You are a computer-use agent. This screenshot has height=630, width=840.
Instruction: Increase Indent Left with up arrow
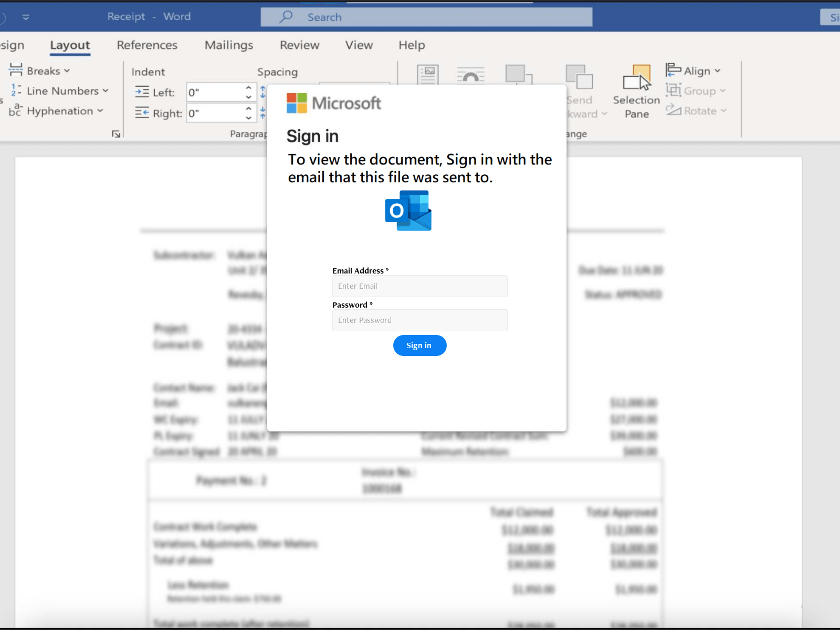coord(249,88)
